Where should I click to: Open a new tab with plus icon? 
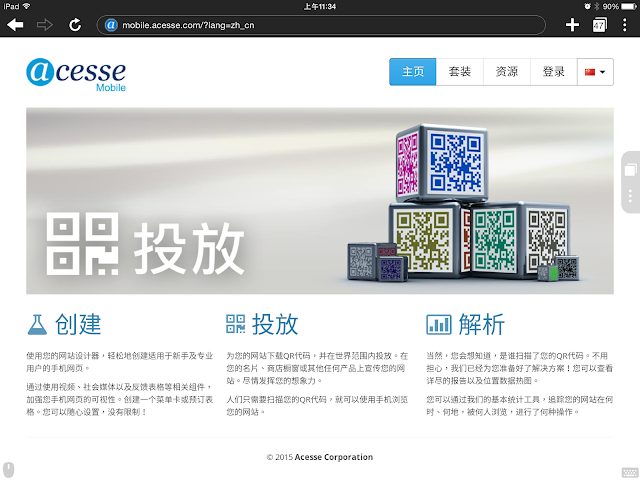[572, 25]
